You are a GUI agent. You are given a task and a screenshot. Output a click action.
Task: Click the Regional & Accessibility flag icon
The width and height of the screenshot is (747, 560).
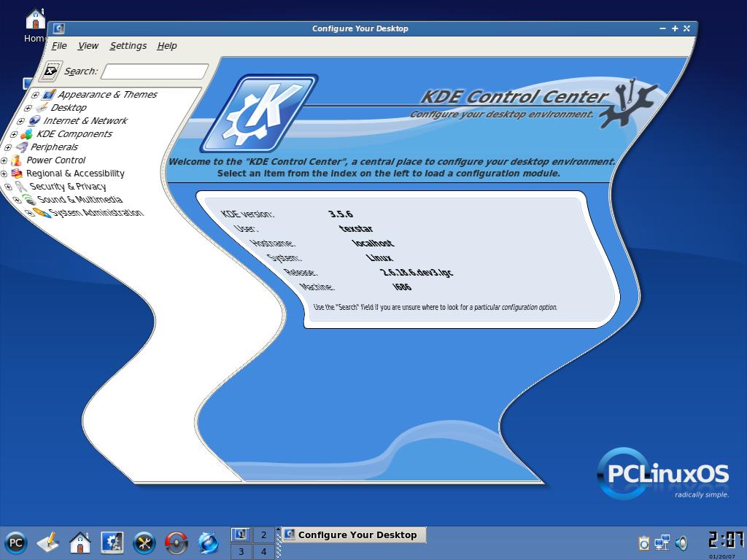click(17, 174)
